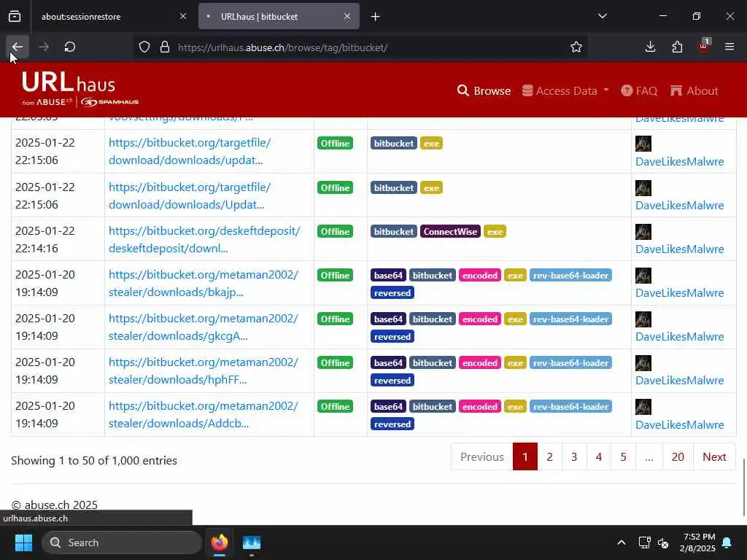Open a new tab with plus icon
The width and height of the screenshot is (747, 560).
(x=376, y=17)
